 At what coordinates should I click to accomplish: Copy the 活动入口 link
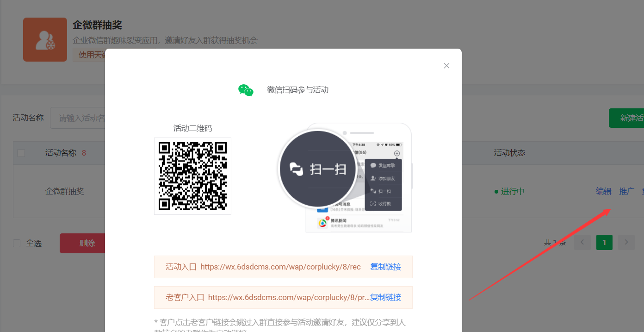coord(385,267)
